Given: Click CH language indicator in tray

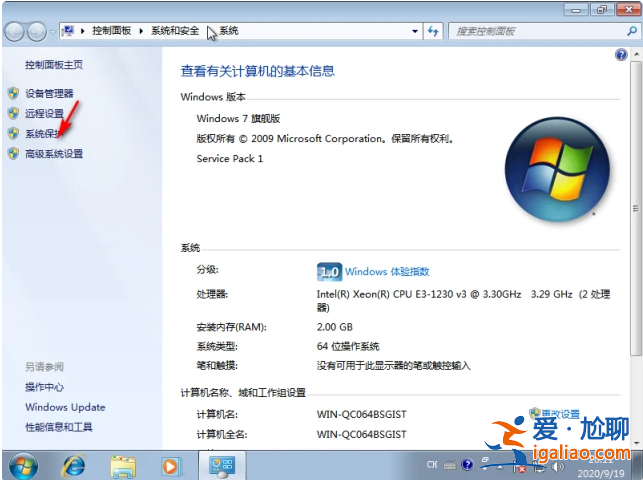Looking at the screenshot, I should [432, 465].
